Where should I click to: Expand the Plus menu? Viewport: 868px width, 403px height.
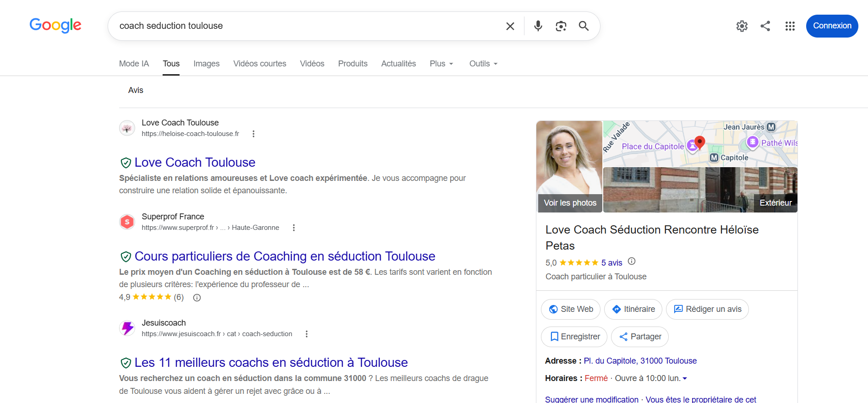coord(442,64)
